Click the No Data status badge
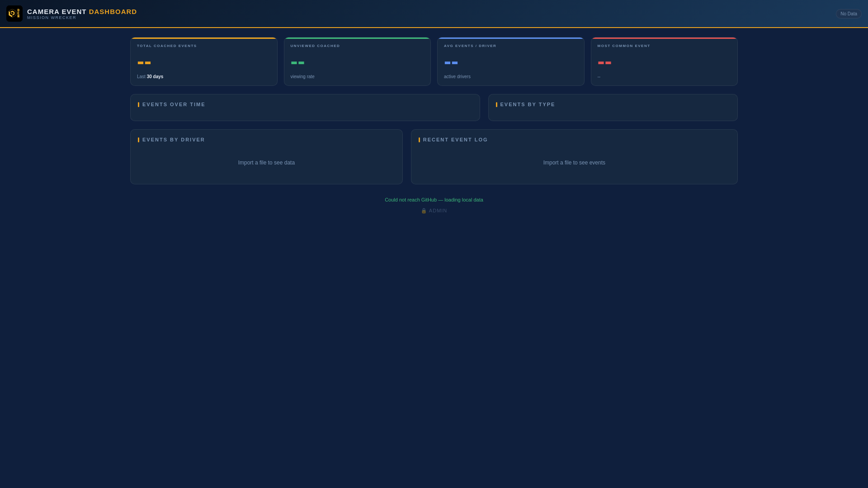The image size is (868, 488). click(849, 14)
